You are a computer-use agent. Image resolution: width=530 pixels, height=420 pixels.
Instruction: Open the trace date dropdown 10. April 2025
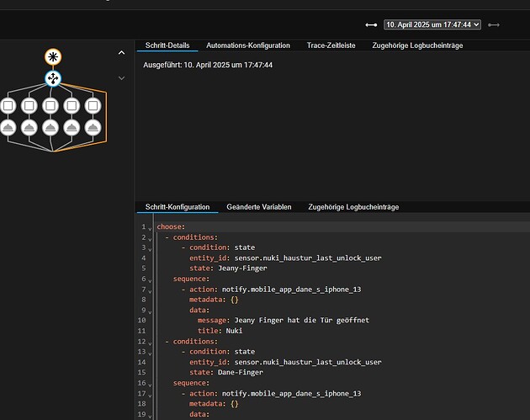tap(432, 24)
